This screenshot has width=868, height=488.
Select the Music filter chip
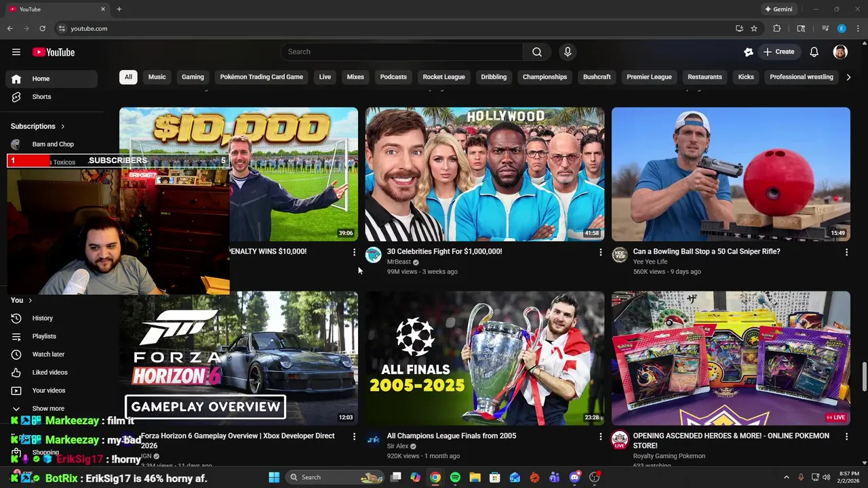point(157,77)
